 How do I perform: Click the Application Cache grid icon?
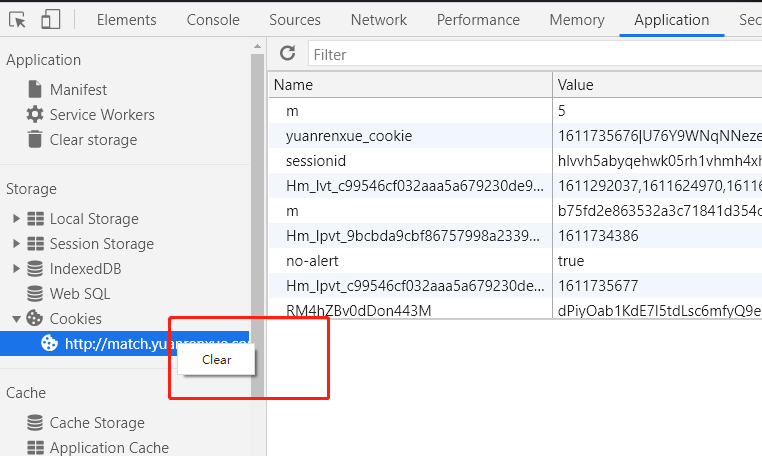pyautogui.click(x=35, y=447)
